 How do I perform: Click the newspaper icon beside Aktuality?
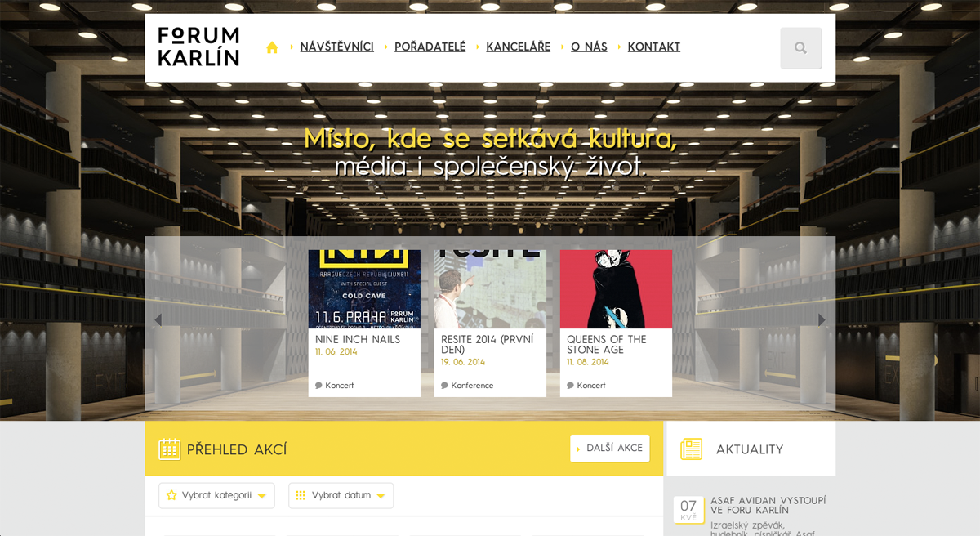click(x=692, y=449)
